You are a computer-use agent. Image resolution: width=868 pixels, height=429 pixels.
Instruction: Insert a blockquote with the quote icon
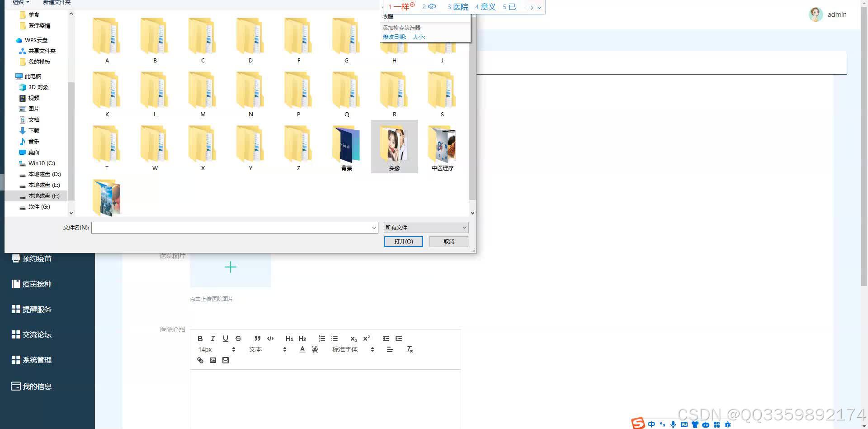257,338
